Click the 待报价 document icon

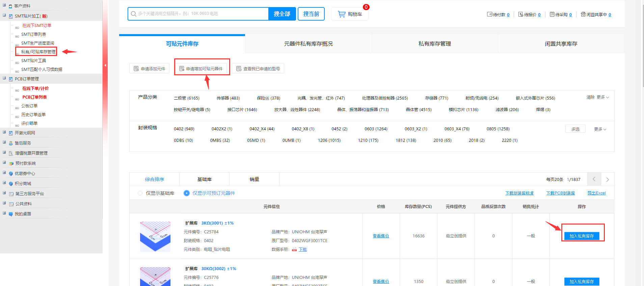click(521, 15)
